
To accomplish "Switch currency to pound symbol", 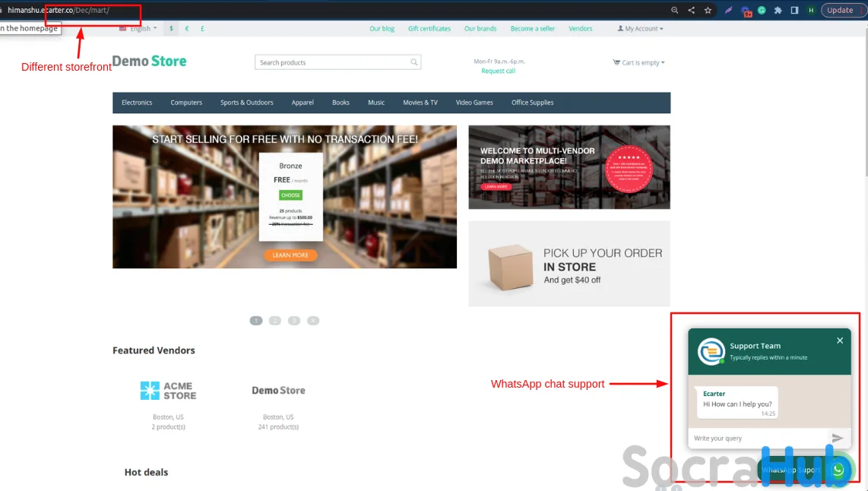I will point(203,28).
